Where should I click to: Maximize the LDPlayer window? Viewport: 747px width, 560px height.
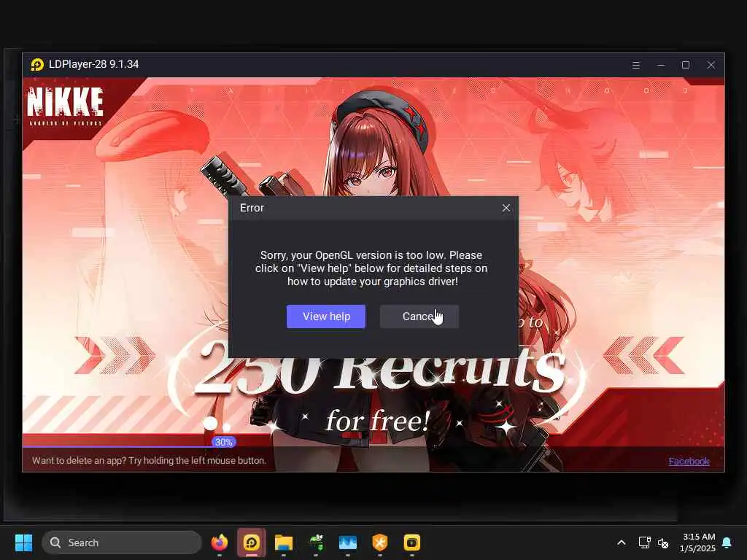pos(686,65)
